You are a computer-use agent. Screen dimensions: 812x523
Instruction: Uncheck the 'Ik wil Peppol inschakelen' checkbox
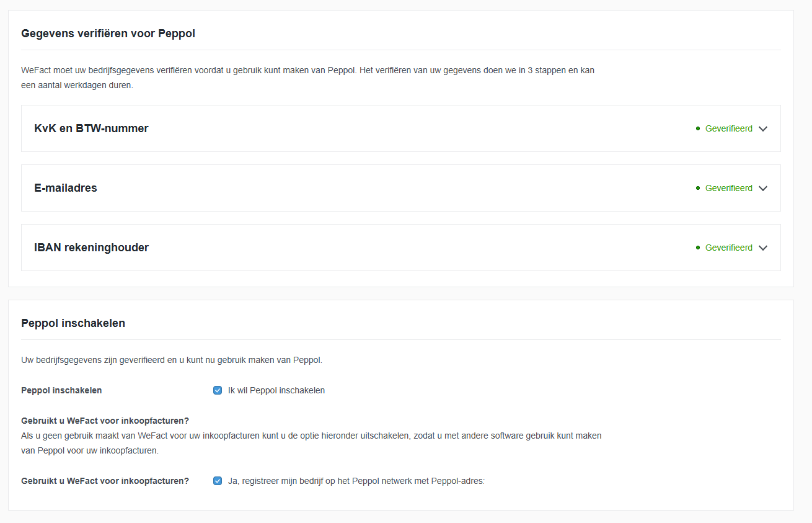point(218,390)
